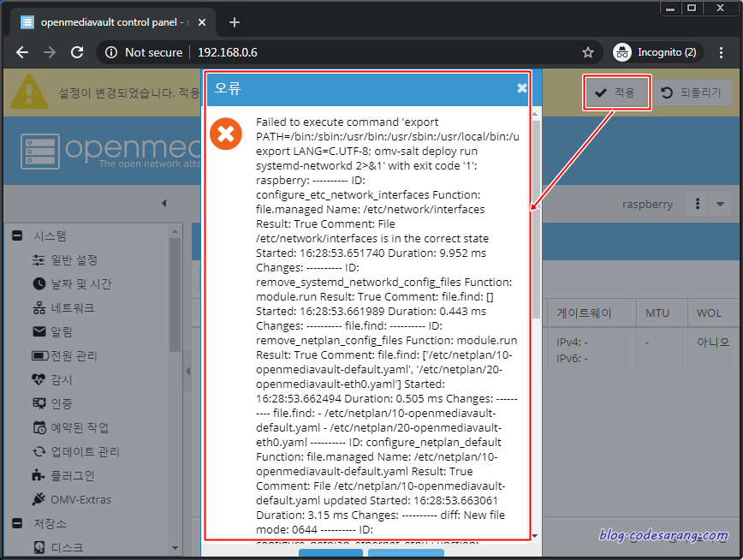Open 예약된 작업 scheduled jobs
743x560 pixels.
tap(80, 427)
